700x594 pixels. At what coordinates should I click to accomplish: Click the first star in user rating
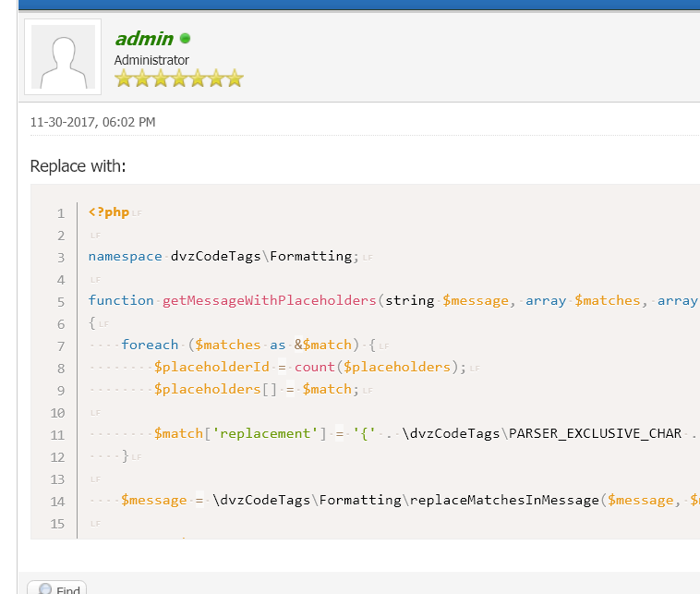click(x=123, y=79)
